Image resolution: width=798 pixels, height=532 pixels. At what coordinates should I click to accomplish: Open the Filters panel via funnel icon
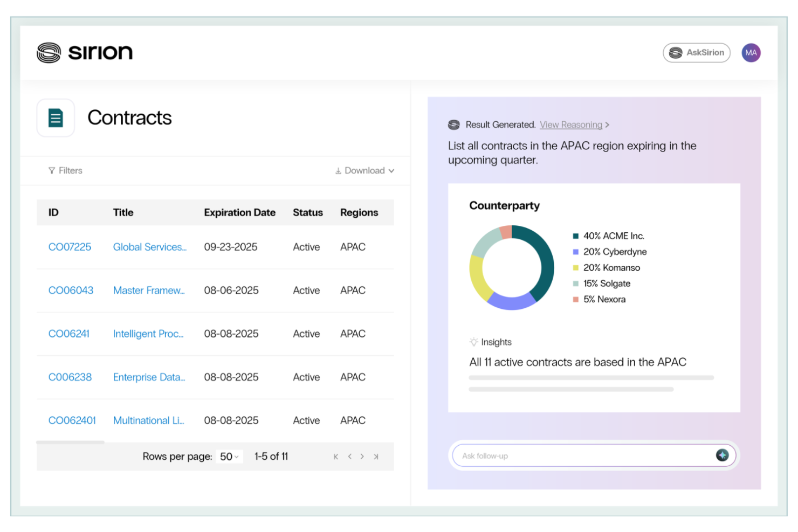pos(51,170)
